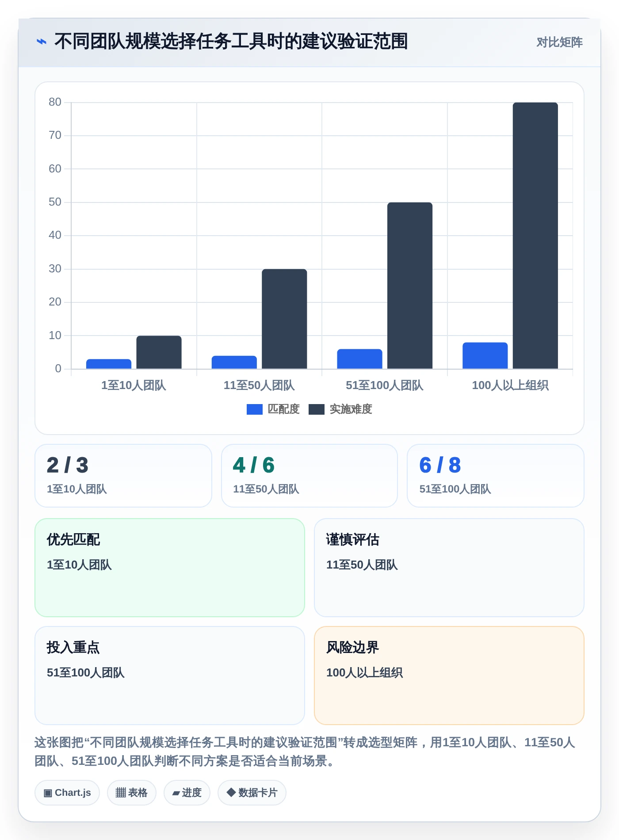Screen dimensions: 619x840
Task: Click the bar icon in 进度 chip
Action: (176, 794)
